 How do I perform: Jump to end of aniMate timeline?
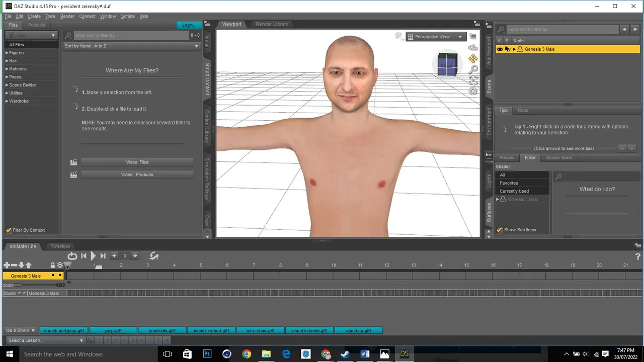click(103, 256)
